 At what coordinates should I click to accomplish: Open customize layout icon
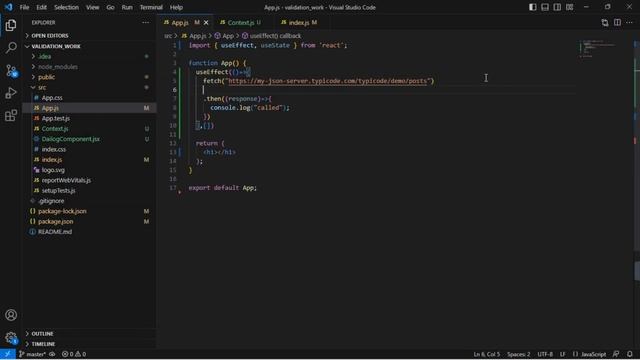[569, 7]
